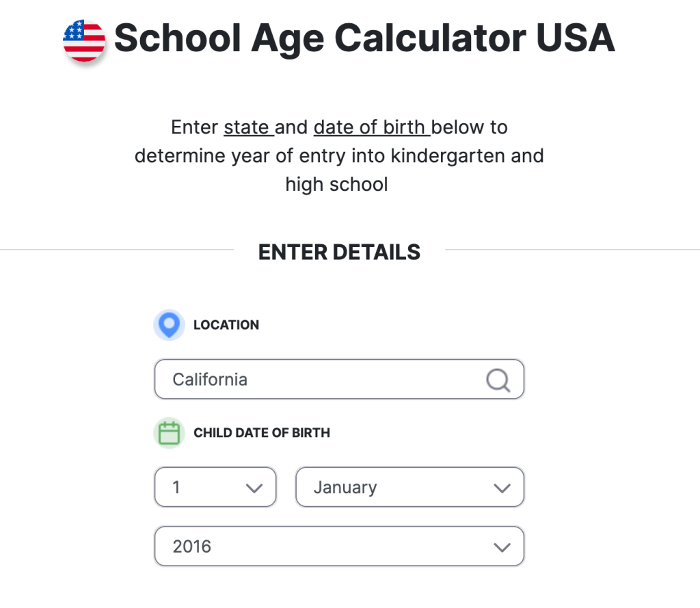Click the chevron on the year selector
Image resolution: width=700 pixels, height=608 pixels.
[x=502, y=546]
